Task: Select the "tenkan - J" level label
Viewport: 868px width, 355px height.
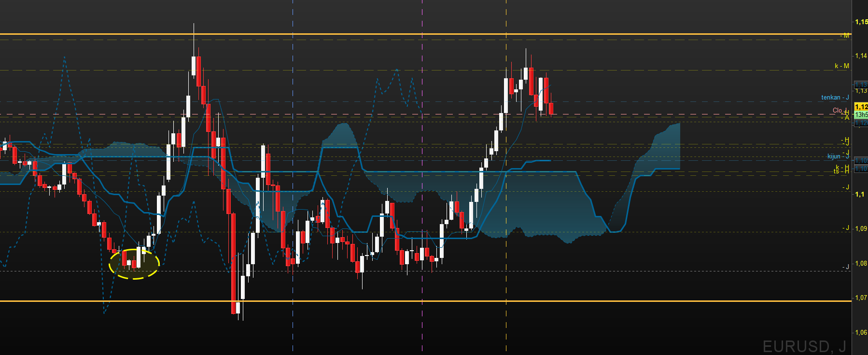Action: tap(835, 98)
